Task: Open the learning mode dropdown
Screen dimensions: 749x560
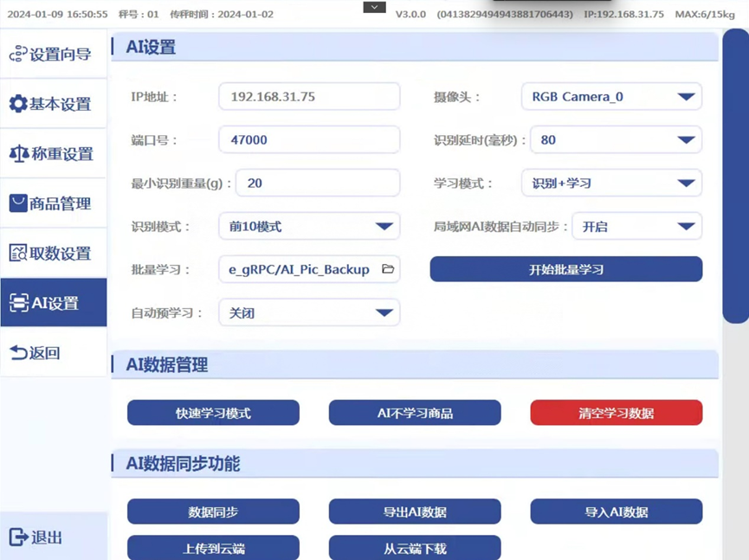Action: (611, 183)
